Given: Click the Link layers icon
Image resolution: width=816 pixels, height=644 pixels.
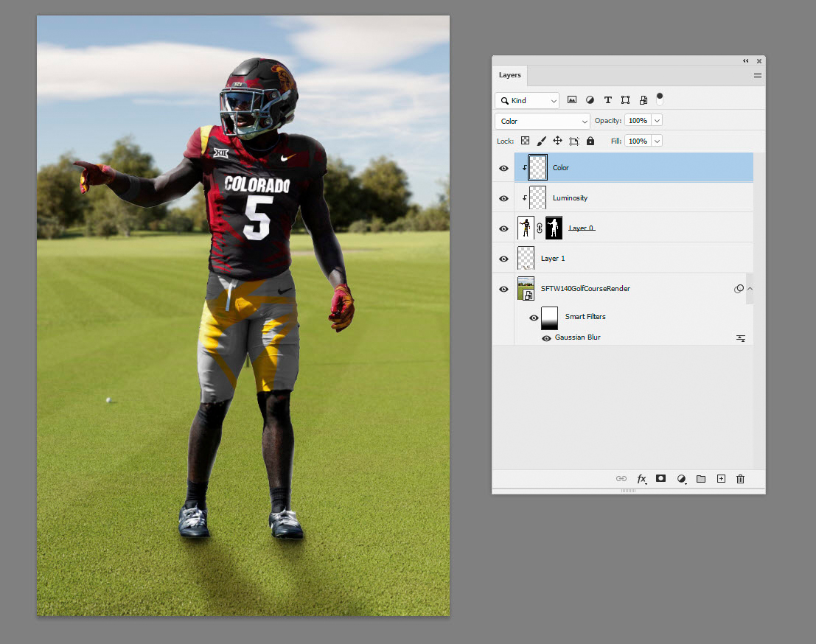Looking at the screenshot, I should pos(621,478).
